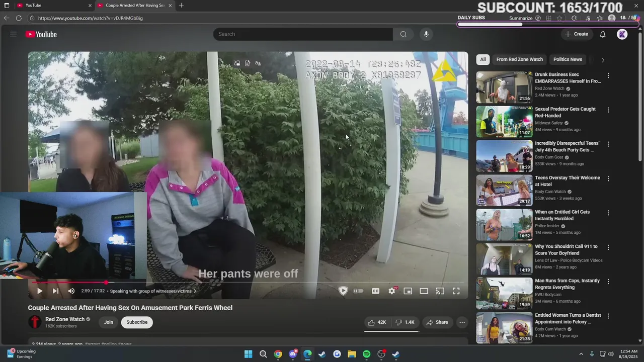This screenshot has height=362, width=644.
Task: Show hidden system tray icons
Action: tap(581, 354)
